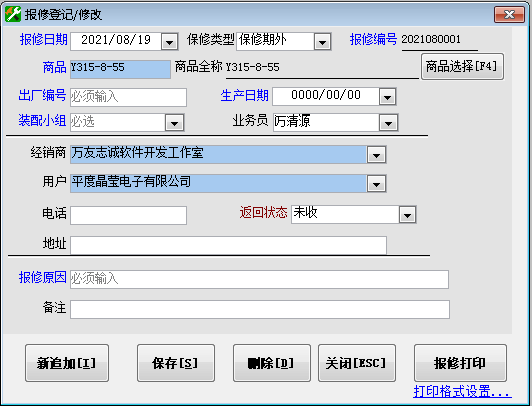Click the 报修日期 label
532x406 pixels.
[43, 39]
